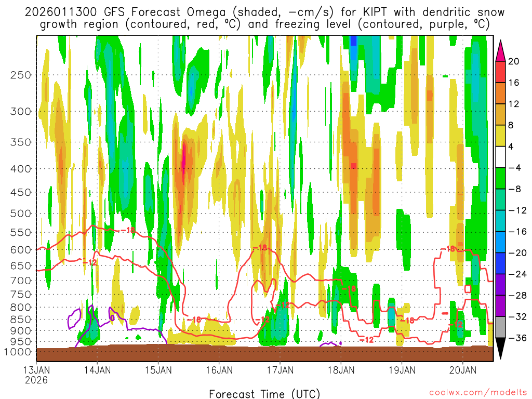Select the 13JAN date label
Image resolution: width=532 pixels, height=399 pixels.
point(36,370)
